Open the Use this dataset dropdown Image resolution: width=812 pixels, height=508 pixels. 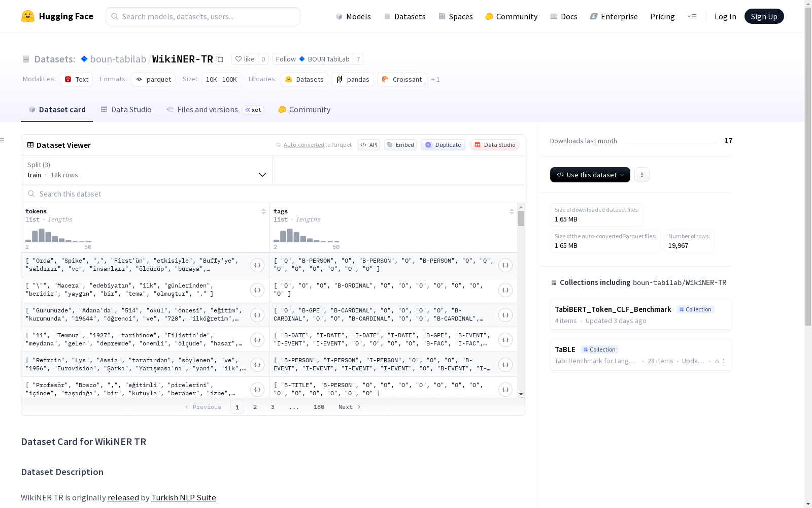tap(590, 175)
